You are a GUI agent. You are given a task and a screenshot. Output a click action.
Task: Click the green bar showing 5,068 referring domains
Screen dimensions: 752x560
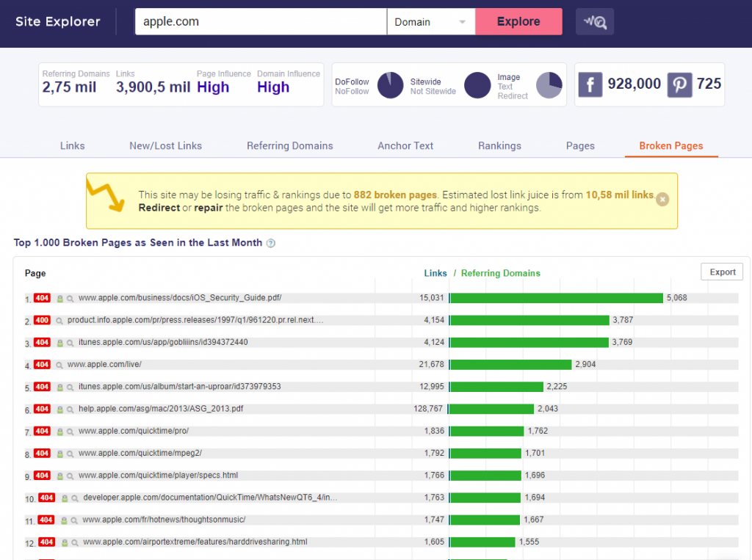[x=557, y=298]
